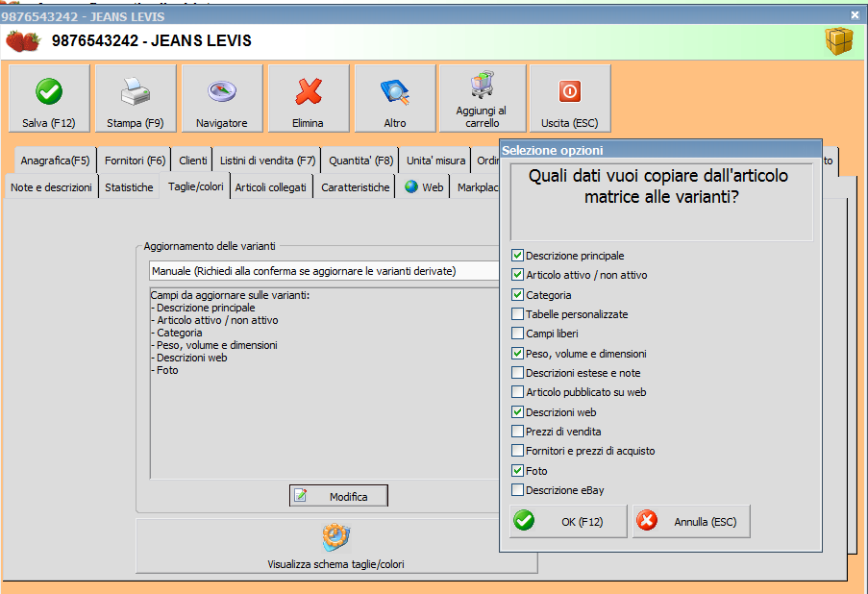The height and width of the screenshot is (594, 868).
Task: Click the Quali dati vuoi copiare question text
Action: coord(658,186)
